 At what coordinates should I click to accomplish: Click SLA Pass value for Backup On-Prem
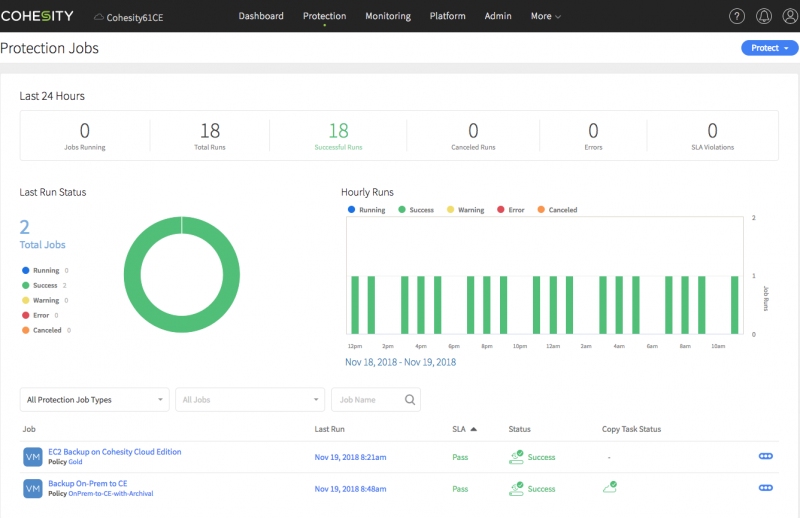coord(460,489)
